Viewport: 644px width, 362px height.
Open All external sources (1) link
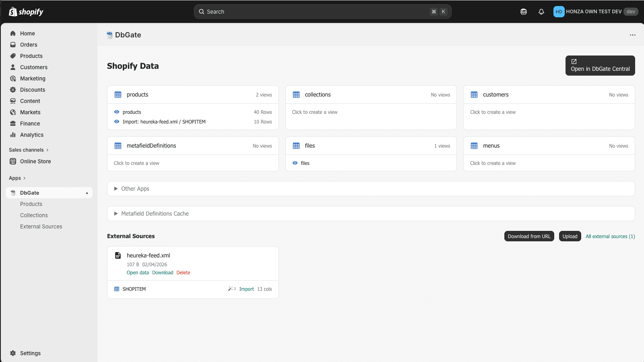(610, 236)
